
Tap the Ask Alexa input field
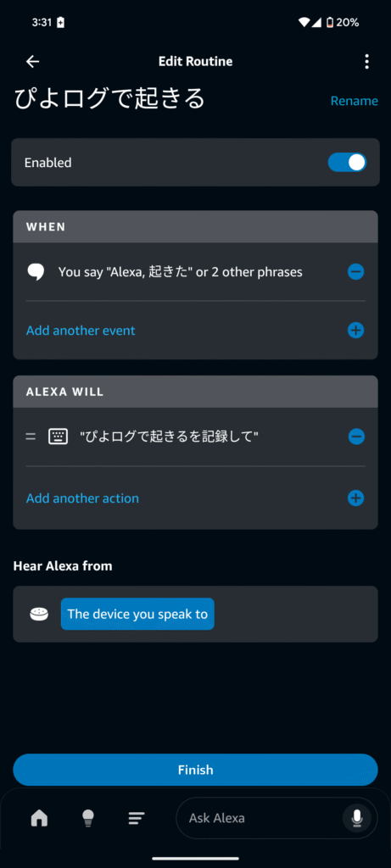pyautogui.click(x=260, y=818)
